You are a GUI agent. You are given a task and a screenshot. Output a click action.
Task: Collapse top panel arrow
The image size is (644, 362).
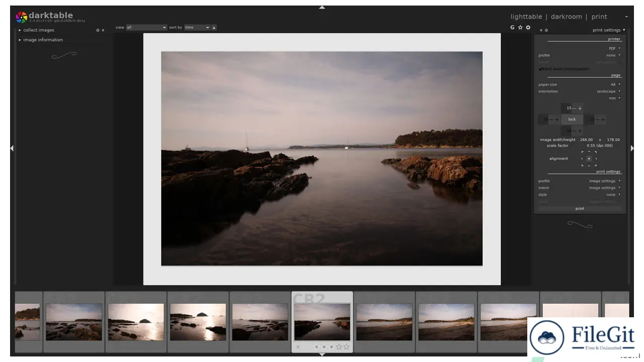[322, 8]
